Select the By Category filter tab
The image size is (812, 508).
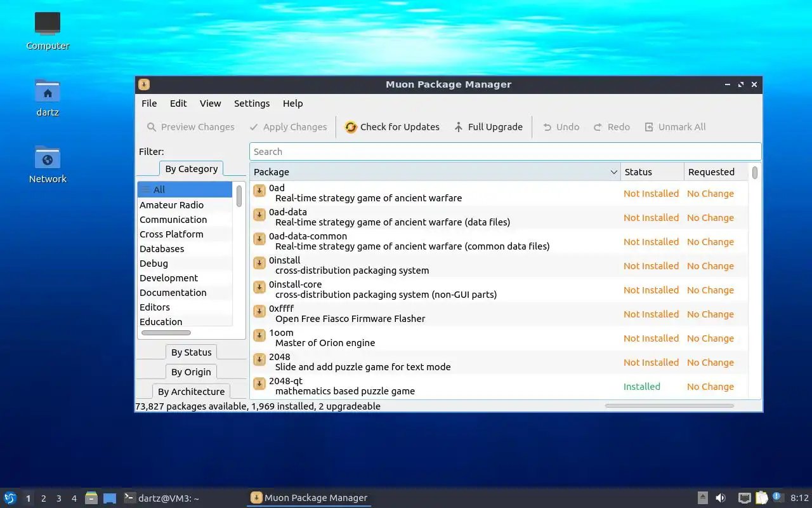191,169
